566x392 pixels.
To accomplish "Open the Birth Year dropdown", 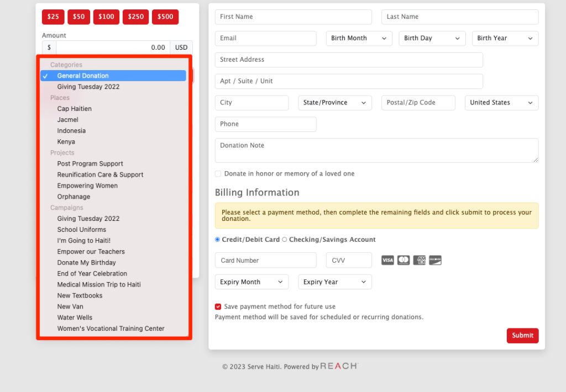I will tap(505, 38).
